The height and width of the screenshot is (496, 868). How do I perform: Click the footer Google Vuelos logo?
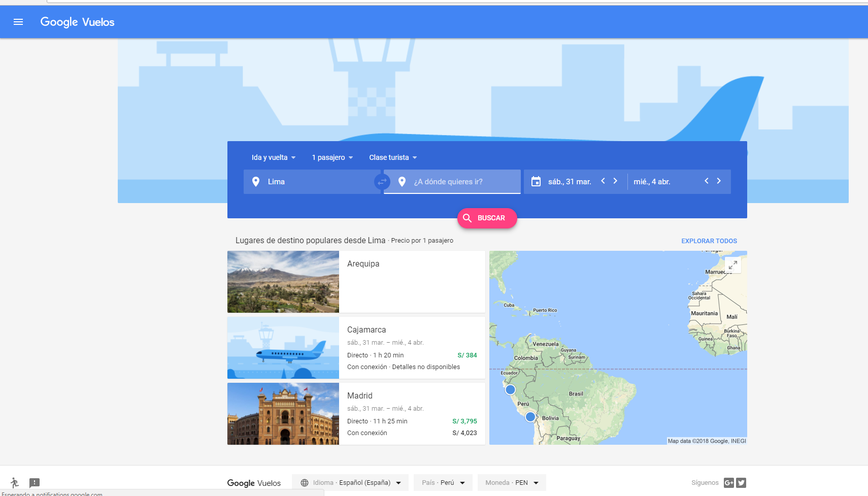click(x=254, y=483)
